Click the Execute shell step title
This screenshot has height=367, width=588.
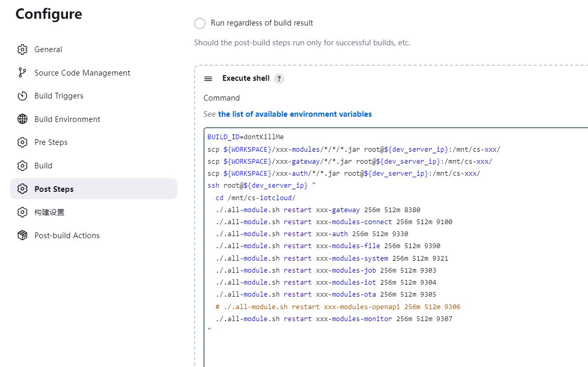246,78
